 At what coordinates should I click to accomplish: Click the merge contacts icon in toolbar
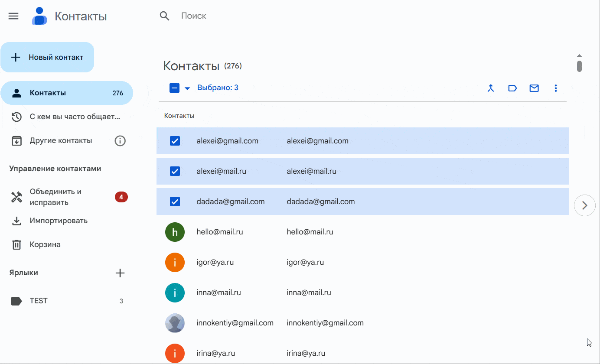click(491, 88)
